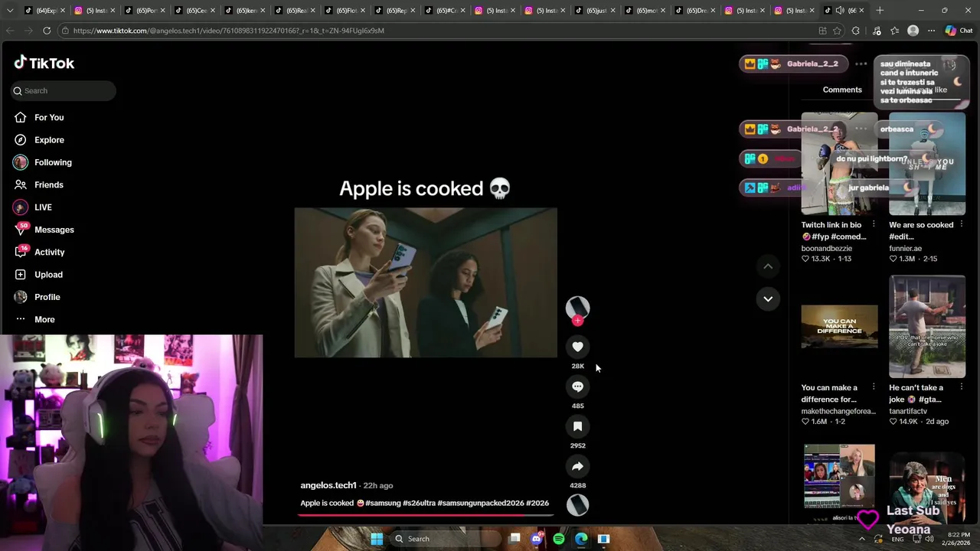The image size is (980, 551).
Task: Like the video with heart icon
Action: [577, 347]
